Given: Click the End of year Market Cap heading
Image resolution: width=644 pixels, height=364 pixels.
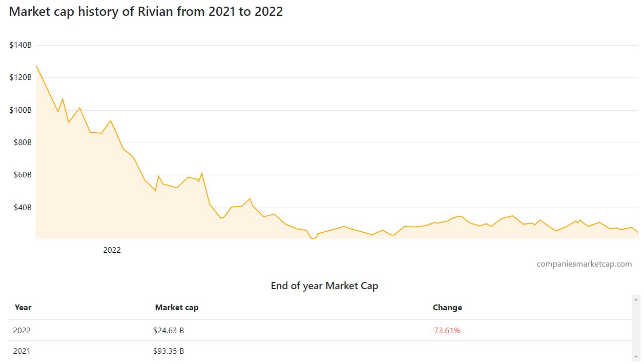Looking at the screenshot, I should click(324, 286).
